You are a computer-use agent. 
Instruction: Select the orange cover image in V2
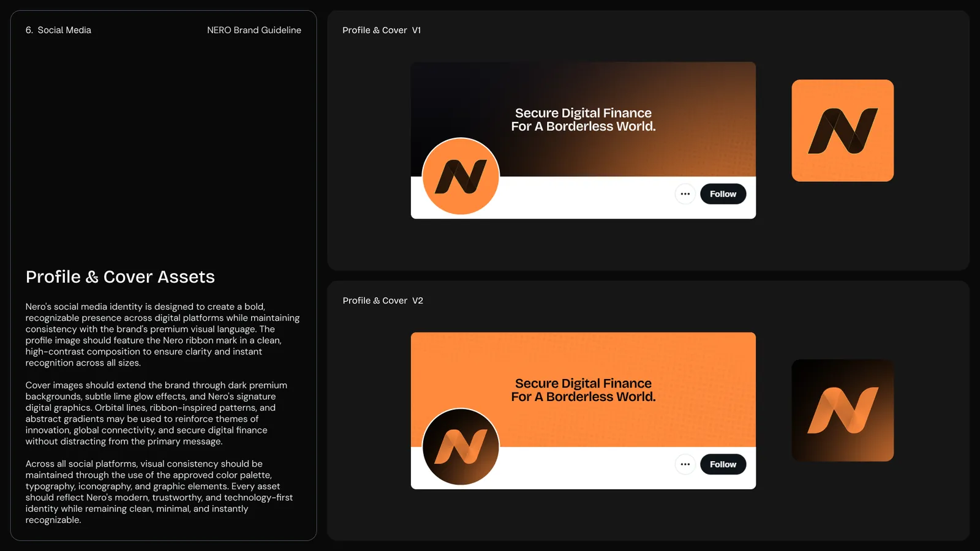[583, 390]
